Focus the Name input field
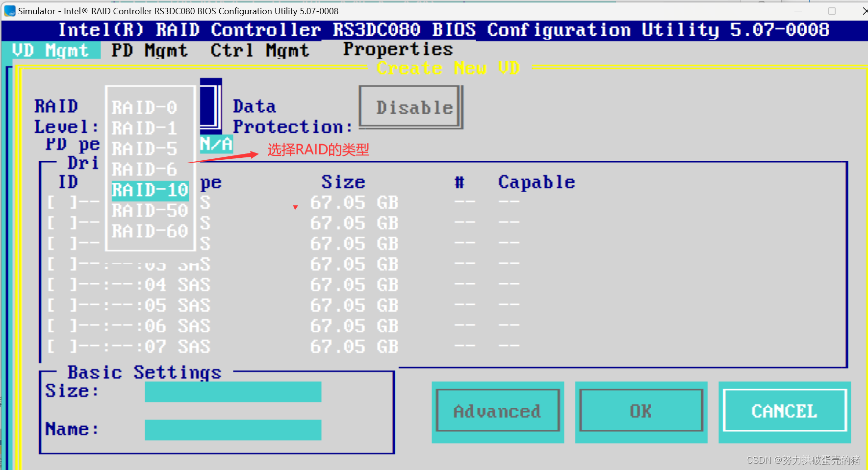 pos(233,430)
